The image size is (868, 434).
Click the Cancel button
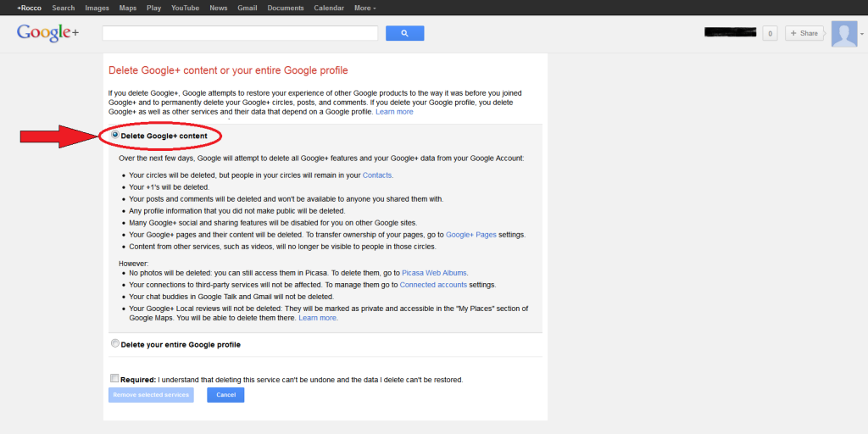(x=225, y=395)
